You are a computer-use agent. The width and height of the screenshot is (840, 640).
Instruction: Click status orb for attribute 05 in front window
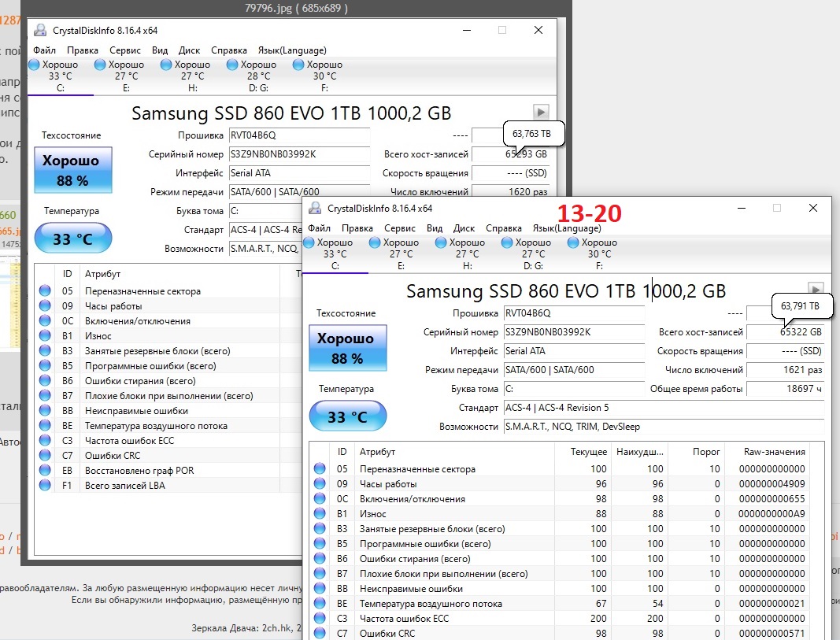coord(320,468)
